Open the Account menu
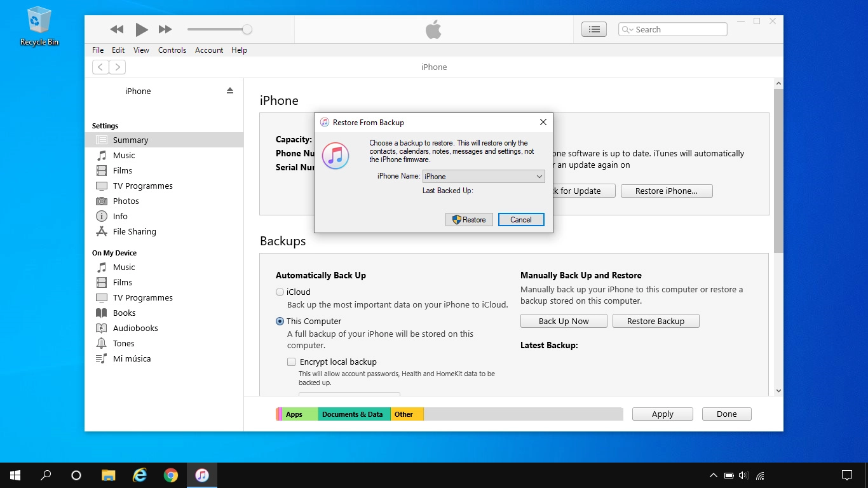868x488 pixels. (x=209, y=50)
